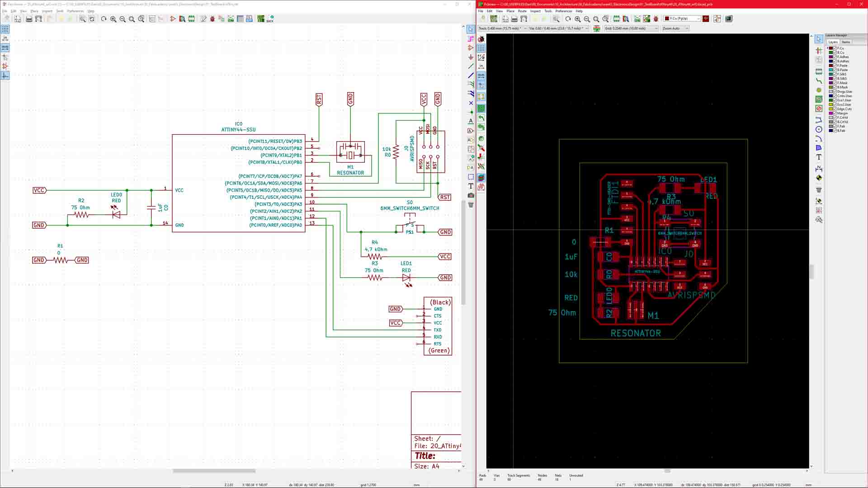This screenshot has width=868, height=488.
Task: Select Add Dimension tool in Pcbnew sidebar
Action: (819, 169)
